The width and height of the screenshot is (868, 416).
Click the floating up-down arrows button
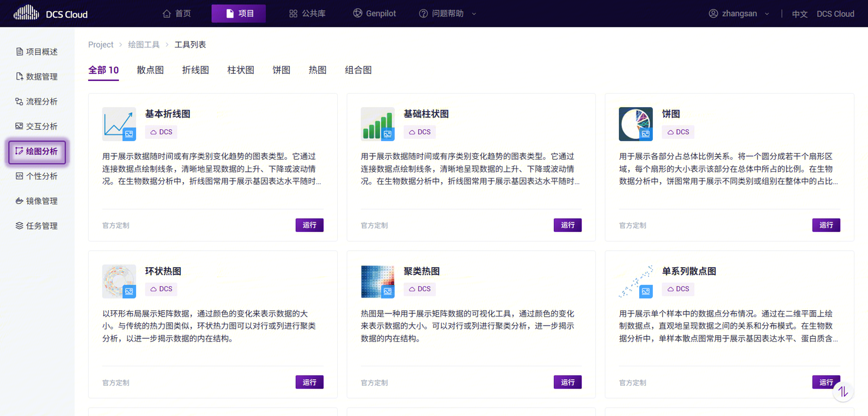(843, 392)
